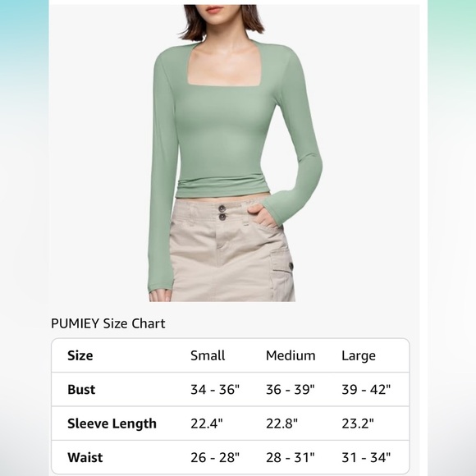This screenshot has height=476, width=476.
Task: Click the Large waist value 31 - 34"
Action: (366, 457)
